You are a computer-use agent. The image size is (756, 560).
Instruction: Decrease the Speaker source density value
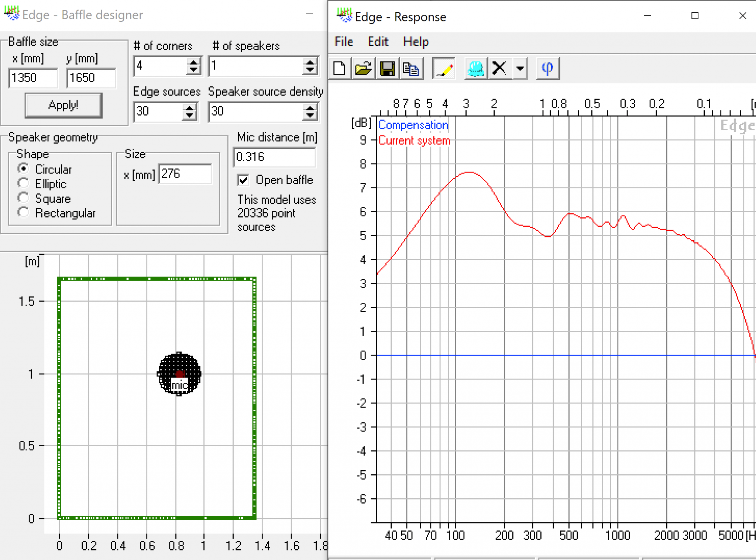click(x=310, y=116)
